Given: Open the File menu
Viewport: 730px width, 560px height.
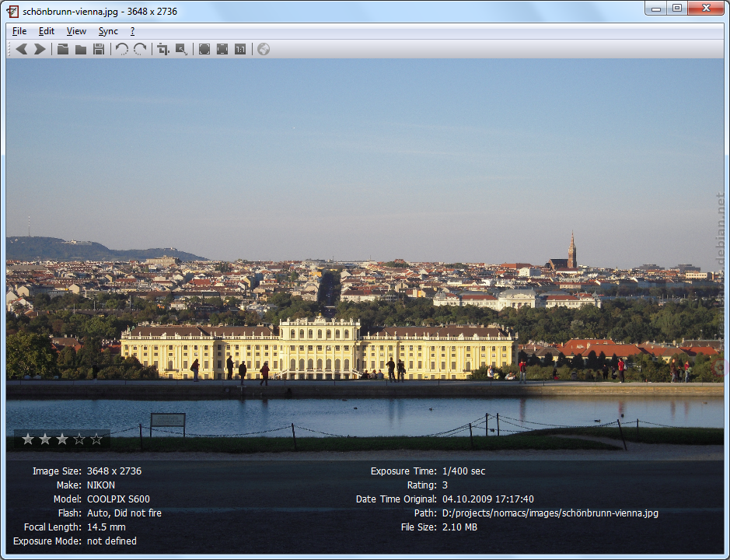Looking at the screenshot, I should click(19, 31).
